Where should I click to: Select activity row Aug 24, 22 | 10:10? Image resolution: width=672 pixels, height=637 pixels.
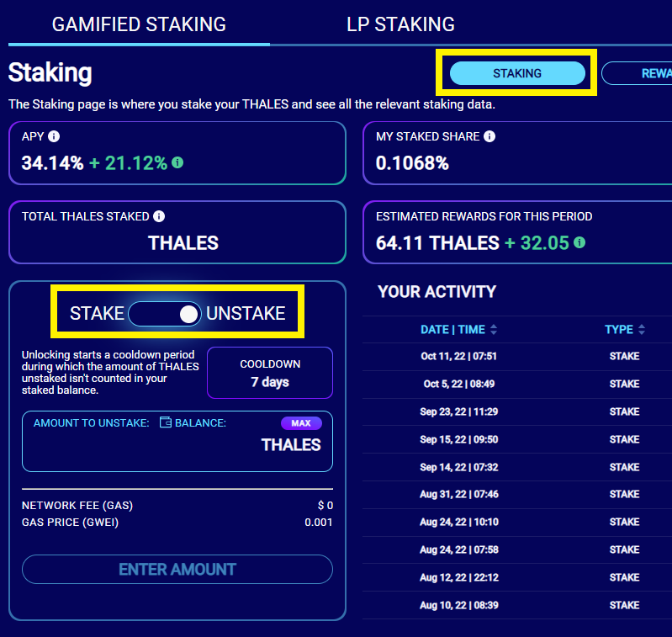[x=517, y=522]
